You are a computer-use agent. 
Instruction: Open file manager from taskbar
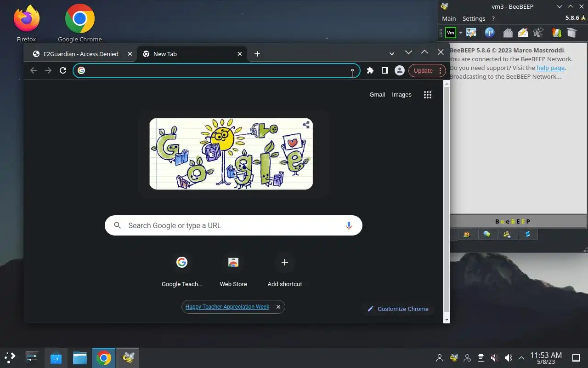(x=80, y=357)
